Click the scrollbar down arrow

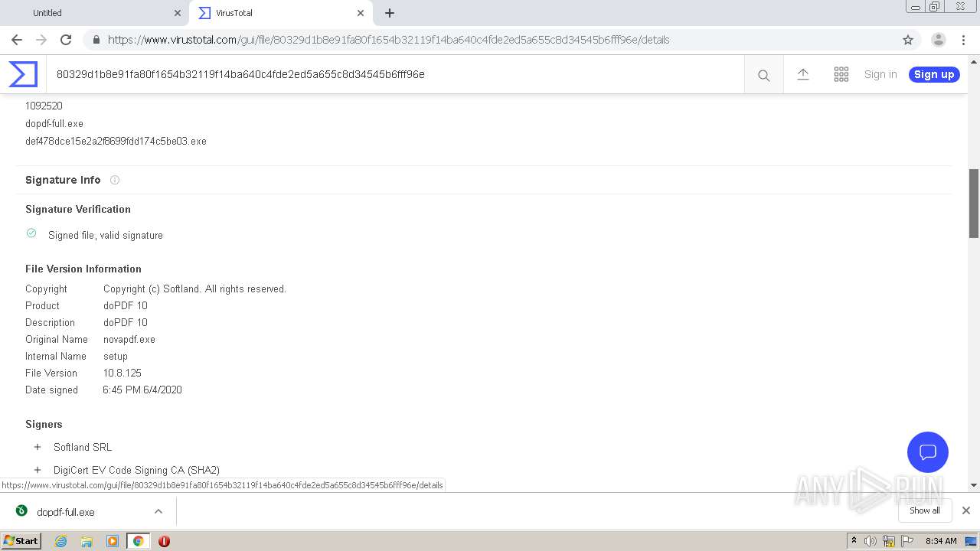pyautogui.click(x=974, y=484)
